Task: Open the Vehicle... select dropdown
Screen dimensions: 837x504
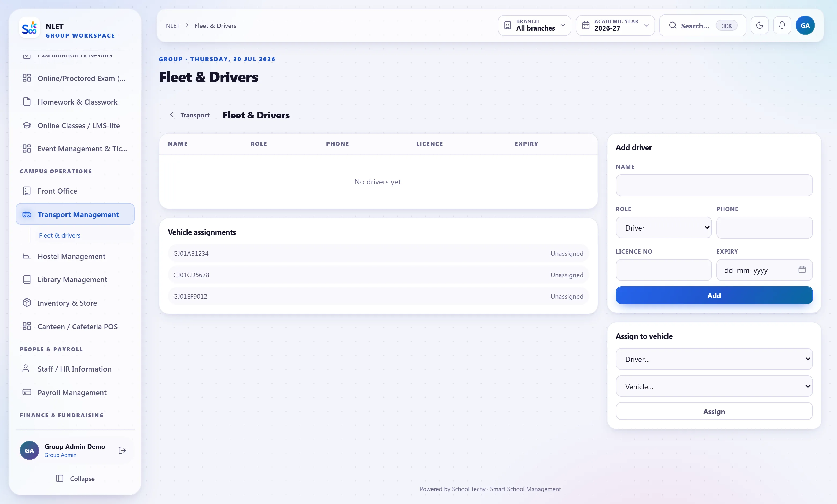Action: tap(714, 386)
